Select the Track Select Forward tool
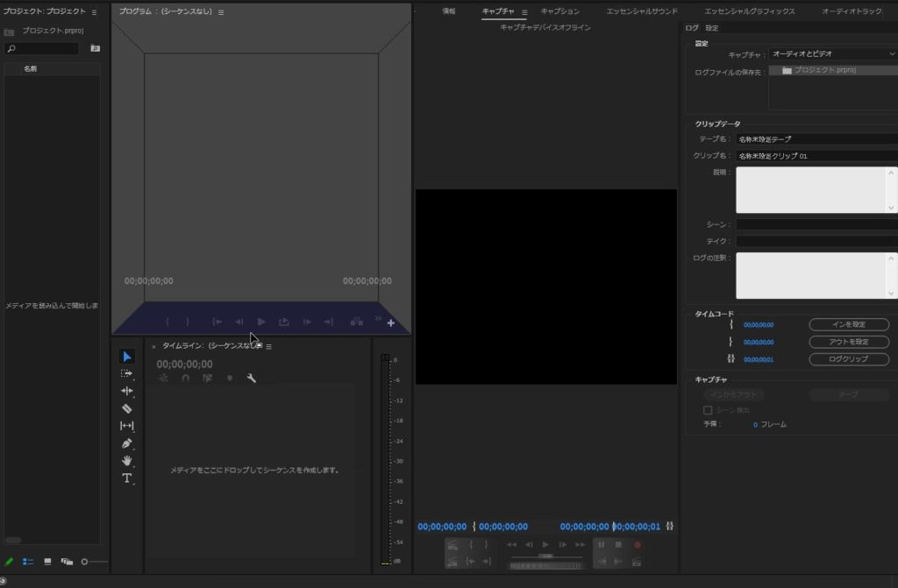This screenshot has width=898, height=588. (x=127, y=373)
